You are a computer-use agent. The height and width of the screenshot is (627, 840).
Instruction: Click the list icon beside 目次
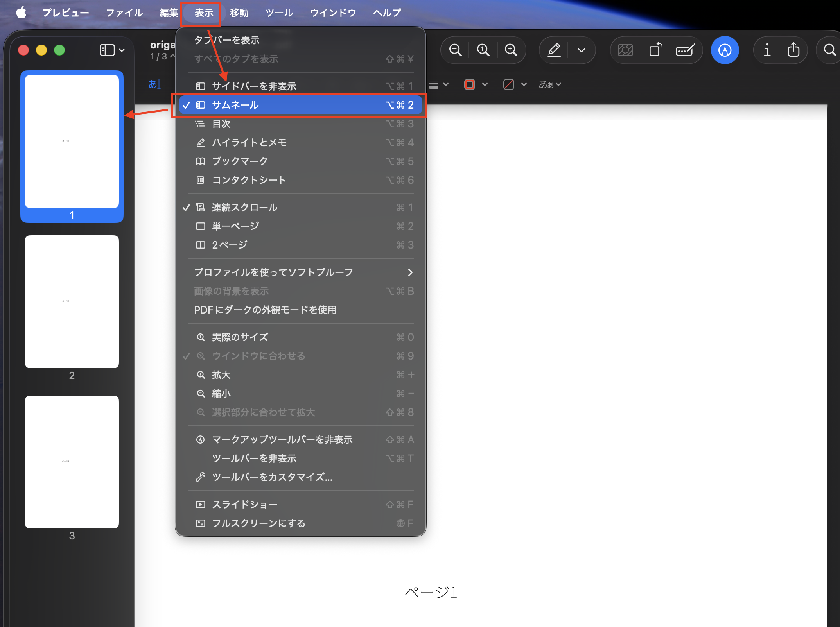click(x=200, y=124)
